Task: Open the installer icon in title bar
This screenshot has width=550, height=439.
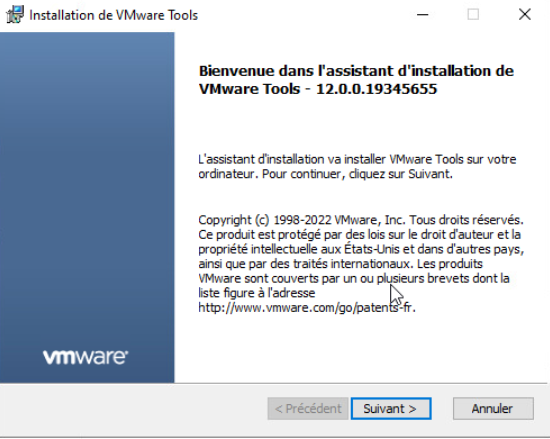Action: tap(15, 15)
